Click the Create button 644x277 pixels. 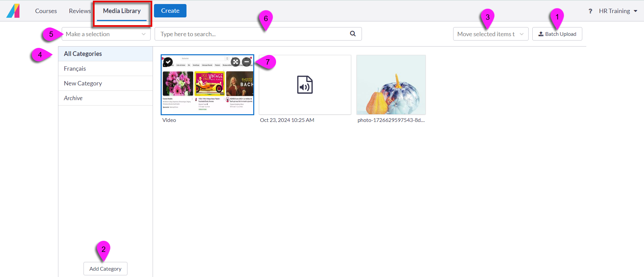point(170,11)
